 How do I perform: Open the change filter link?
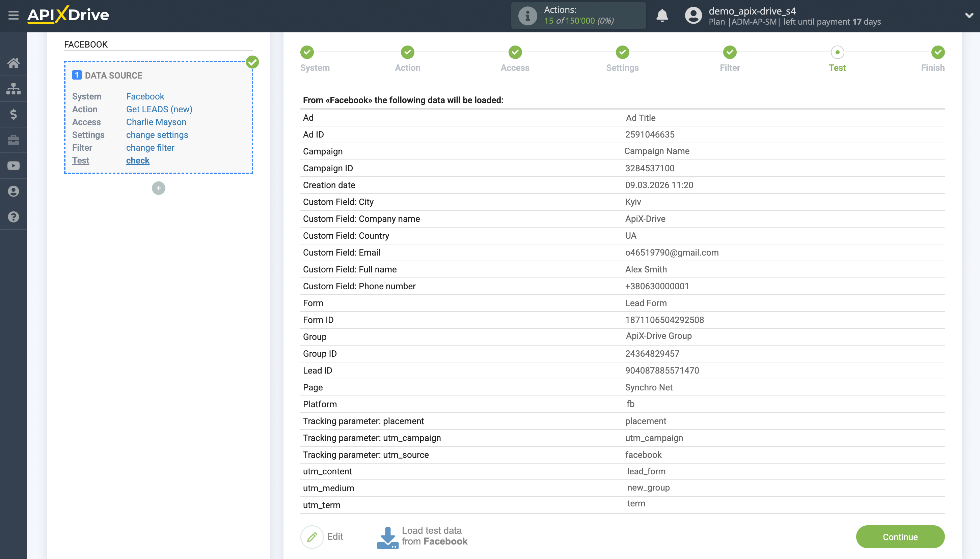click(x=150, y=147)
